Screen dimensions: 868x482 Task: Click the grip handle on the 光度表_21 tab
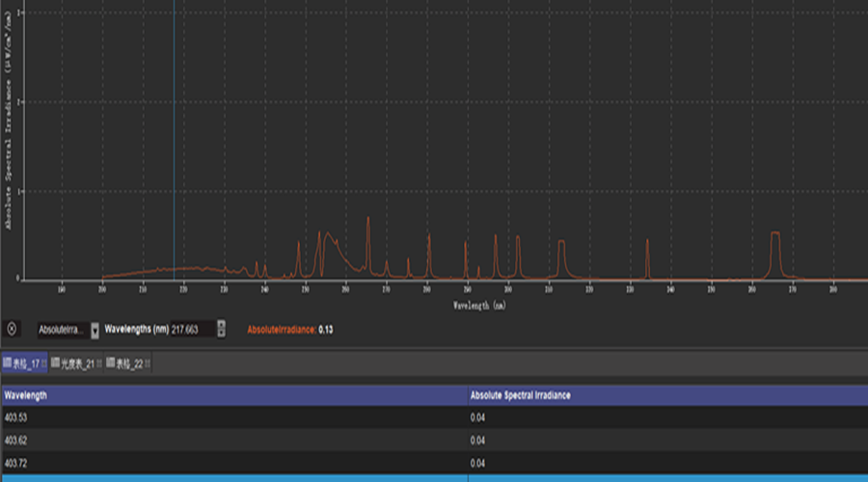click(97, 362)
